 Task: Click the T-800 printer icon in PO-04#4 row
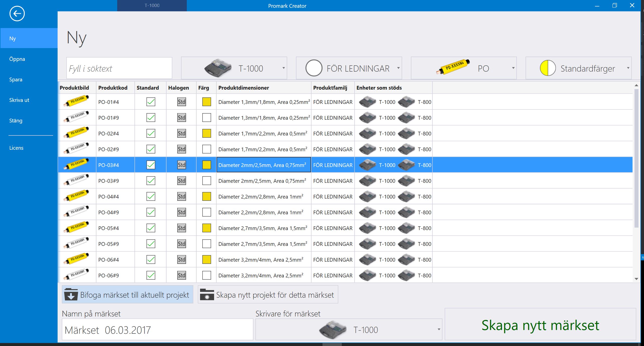pos(406,196)
